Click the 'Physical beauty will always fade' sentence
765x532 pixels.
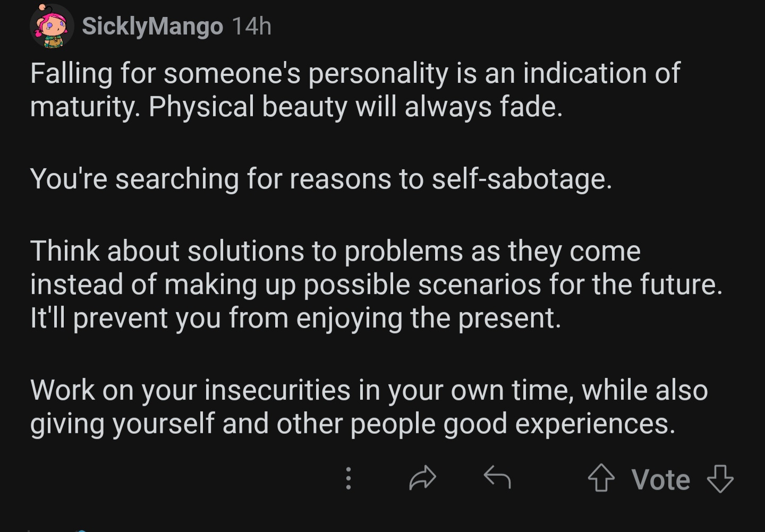tap(355, 106)
